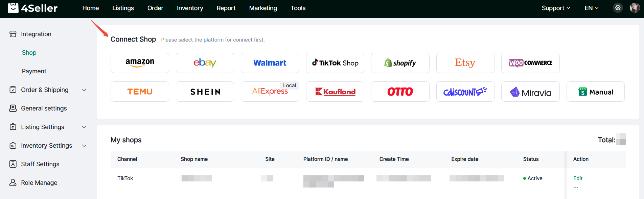644x199 pixels.
Task: Connect a WooCommerce store
Action: coord(530,63)
